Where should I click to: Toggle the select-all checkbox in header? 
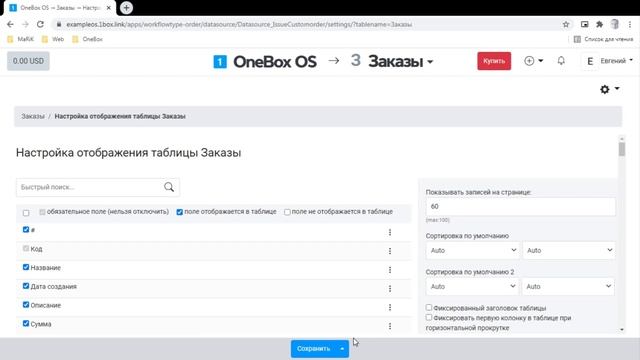[x=26, y=213]
